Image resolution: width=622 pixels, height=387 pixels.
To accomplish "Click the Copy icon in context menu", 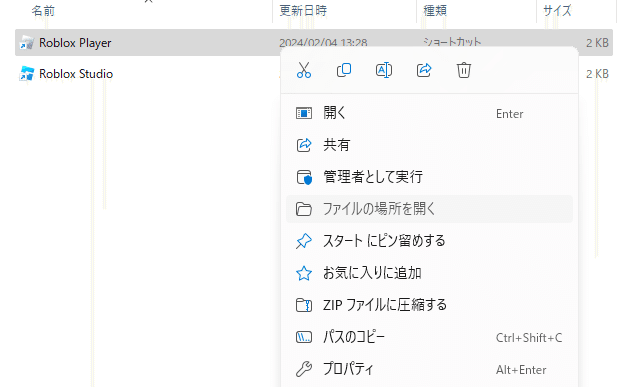I will click(x=344, y=70).
